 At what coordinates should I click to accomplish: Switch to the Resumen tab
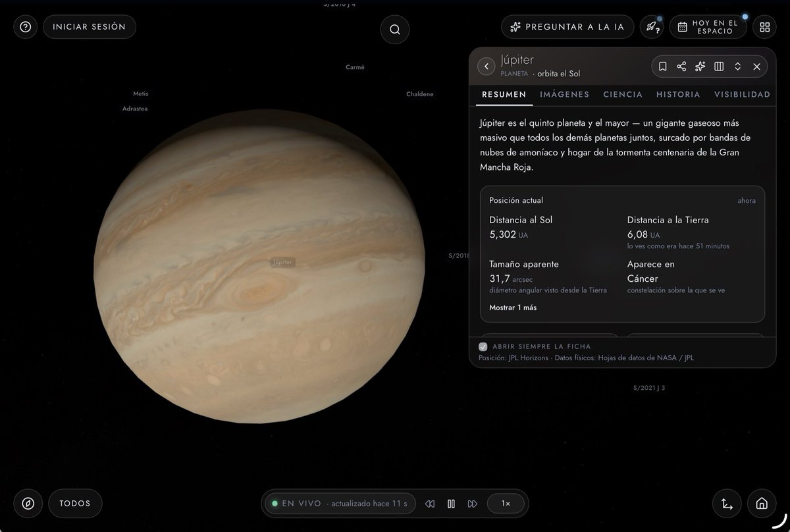(x=504, y=94)
